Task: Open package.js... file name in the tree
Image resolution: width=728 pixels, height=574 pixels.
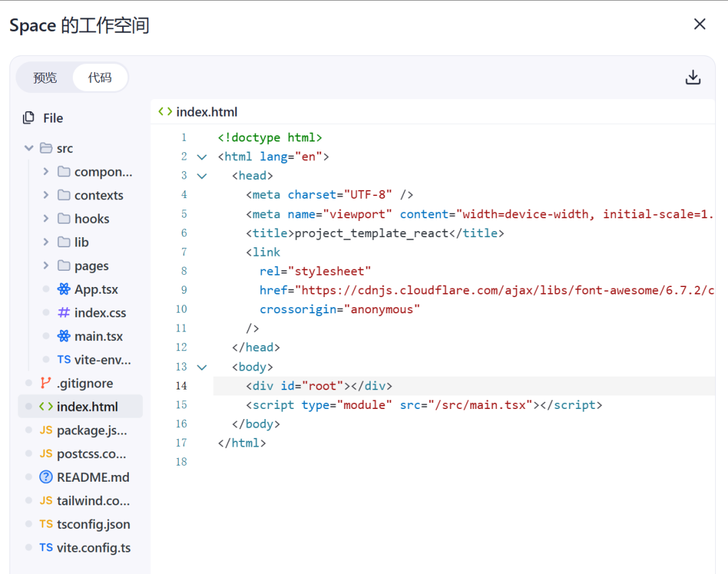Action: 92,430
